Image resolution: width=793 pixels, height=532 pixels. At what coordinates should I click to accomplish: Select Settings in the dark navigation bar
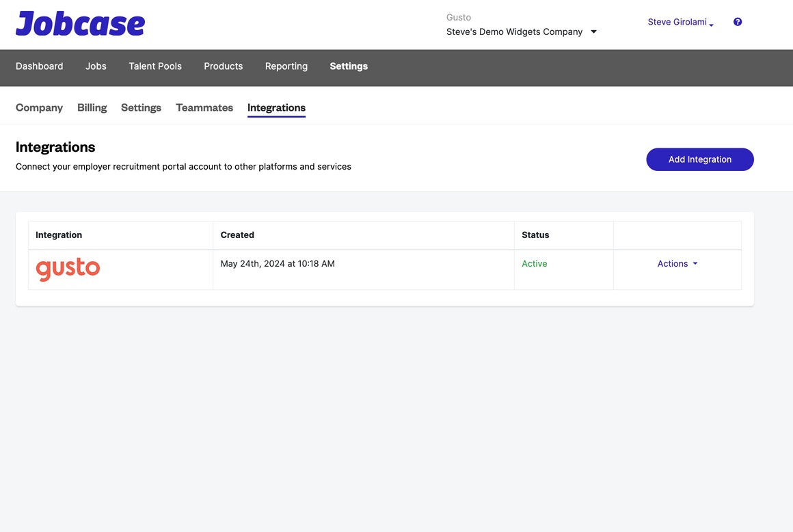(x=349, y=66)
